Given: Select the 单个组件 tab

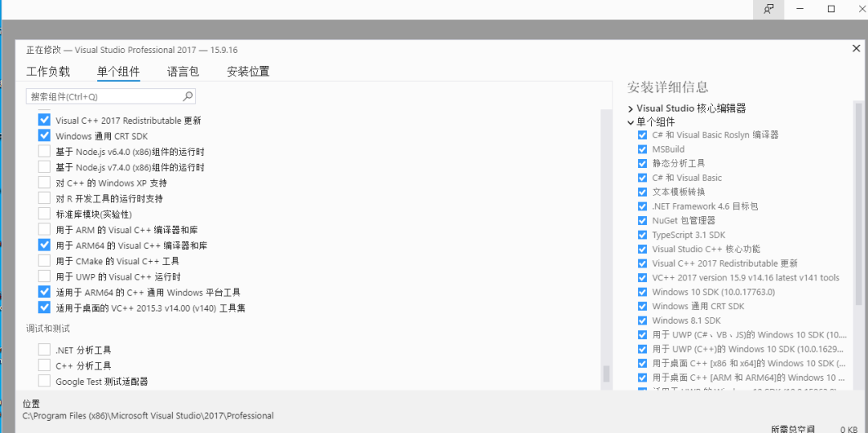Looking at the screenshot, I should coord(118,71).
